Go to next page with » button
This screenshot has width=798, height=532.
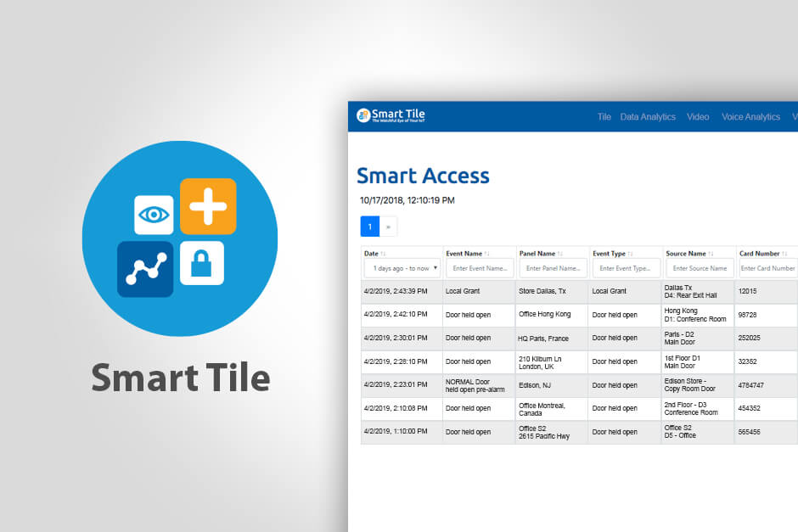tap(388, 227)
